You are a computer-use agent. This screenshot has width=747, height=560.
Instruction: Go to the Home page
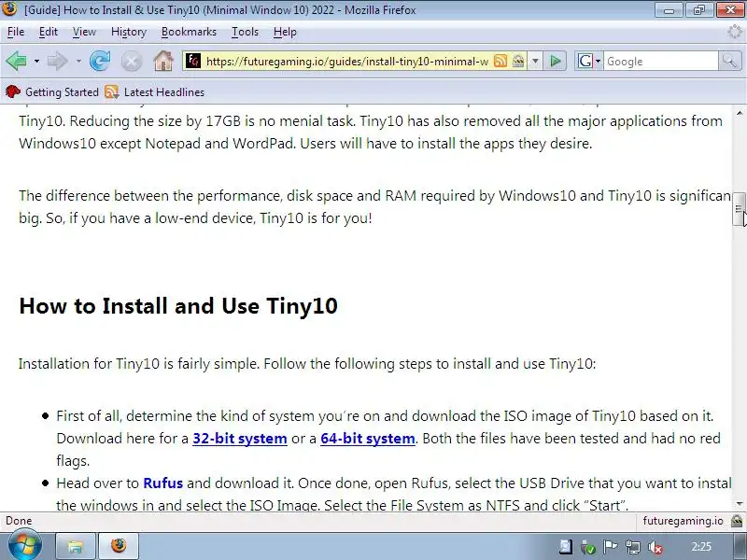click(x=163, y=61)
